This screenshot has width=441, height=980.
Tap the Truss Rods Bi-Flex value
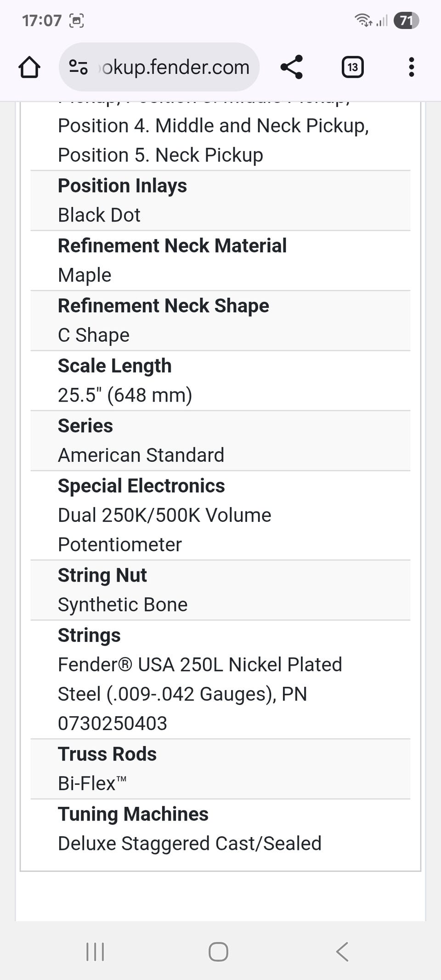pos(92,783)
